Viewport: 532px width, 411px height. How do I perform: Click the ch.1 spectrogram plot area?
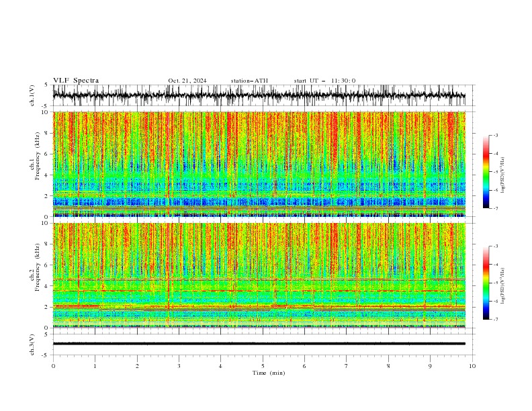[259, 164]
